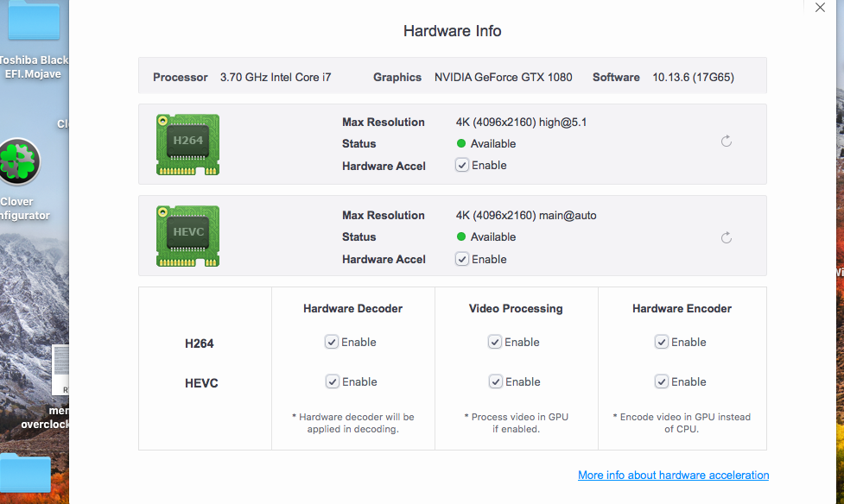Click the Processor label
844x504 pixels.
(x=181, y=78)
